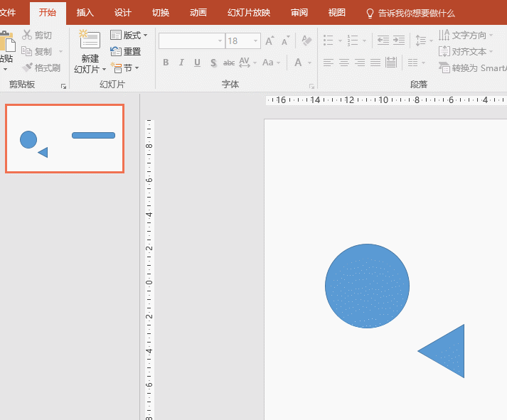Viewport: 507px width, 420px height.
Task: Click the Tell Me (告诉我你想要做什么) search box
Action: [x=410, y=13]
